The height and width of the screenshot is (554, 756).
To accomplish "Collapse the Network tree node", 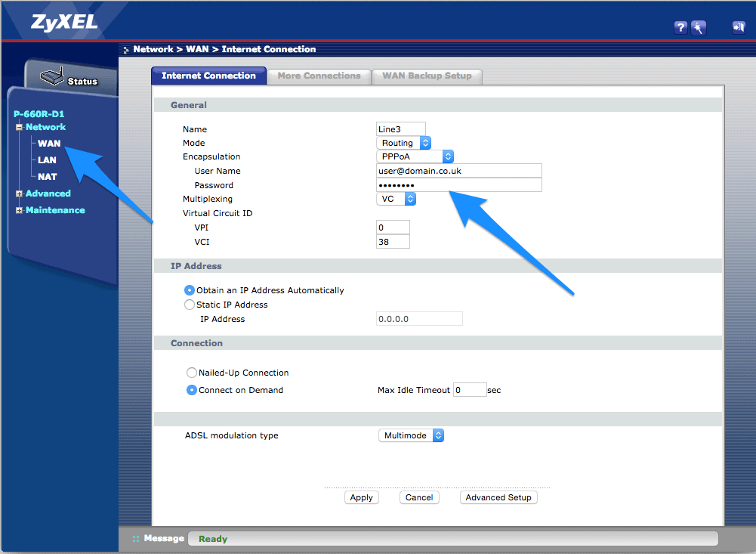I will tap(20, 128).
